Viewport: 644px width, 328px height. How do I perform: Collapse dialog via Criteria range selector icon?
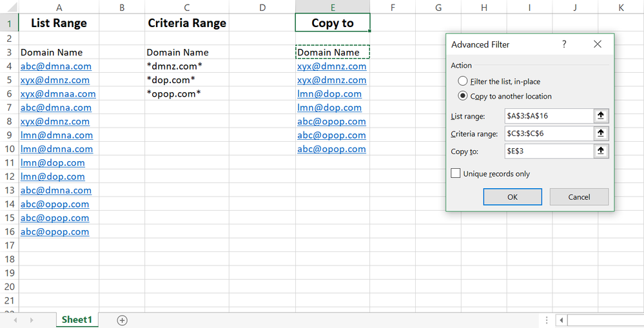tap(600, 133)
